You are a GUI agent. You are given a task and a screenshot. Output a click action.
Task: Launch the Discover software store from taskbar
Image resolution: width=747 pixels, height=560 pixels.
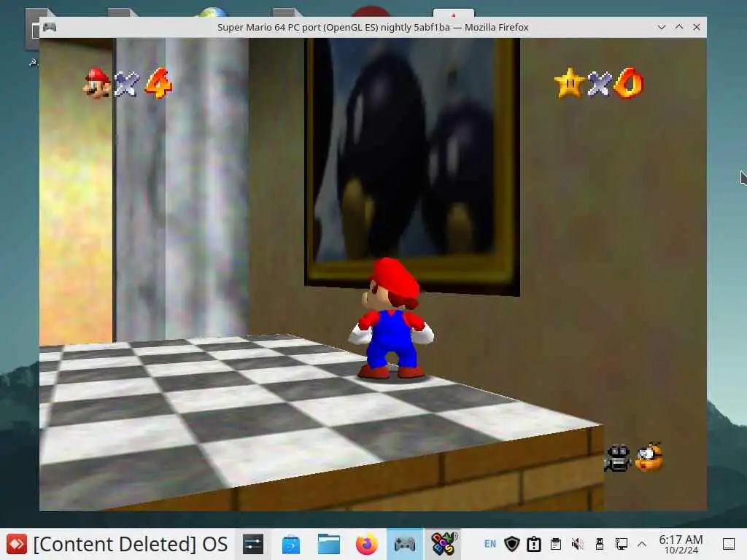click(x=290, y=544)
